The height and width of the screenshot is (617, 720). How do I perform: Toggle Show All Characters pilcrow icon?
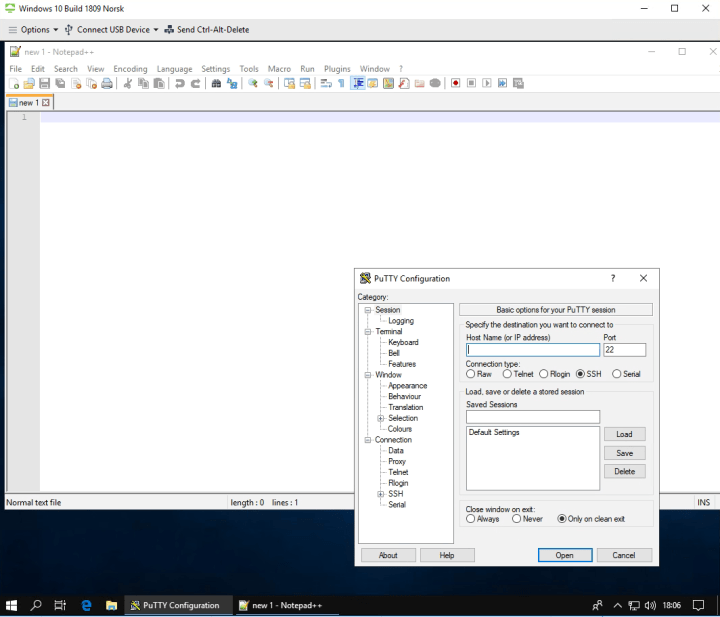pyautogui.click(x=341, y=84)
